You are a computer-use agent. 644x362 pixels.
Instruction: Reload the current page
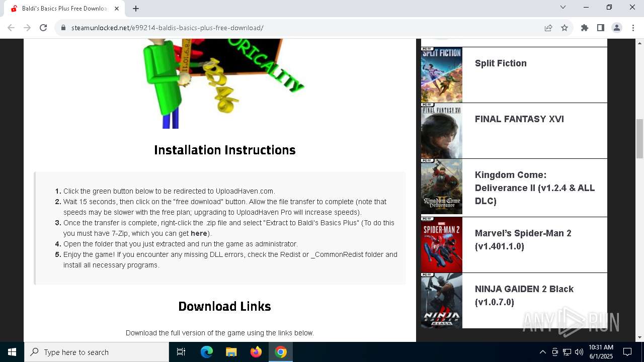(x=43, y=28)
